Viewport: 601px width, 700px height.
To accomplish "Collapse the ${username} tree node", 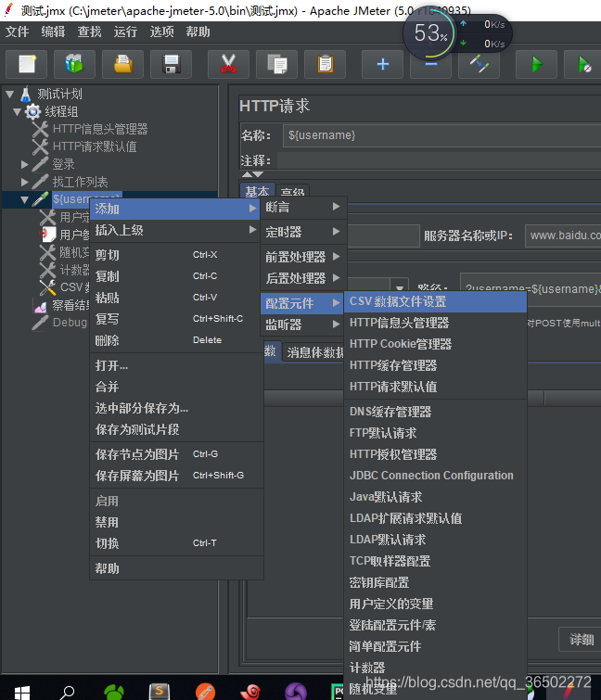I will 24,200.
